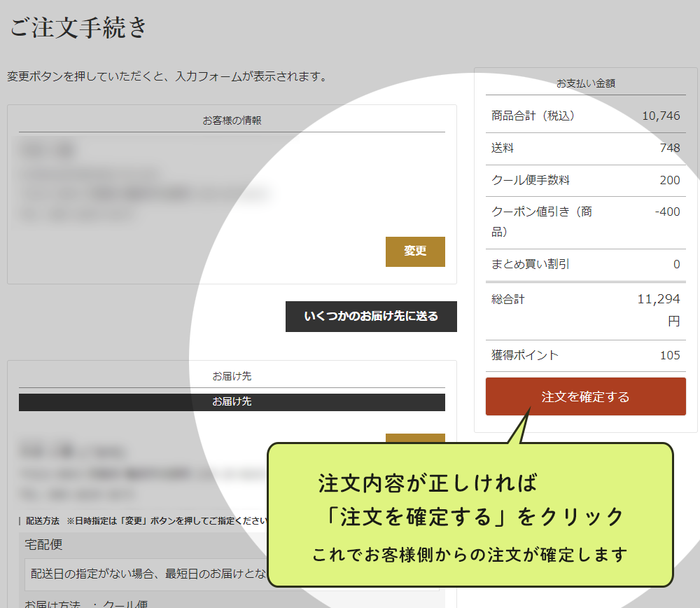This screenshot has width=700, height=608.
Task: Click the ご注文手続き page title
Action: tap(77, 28)
